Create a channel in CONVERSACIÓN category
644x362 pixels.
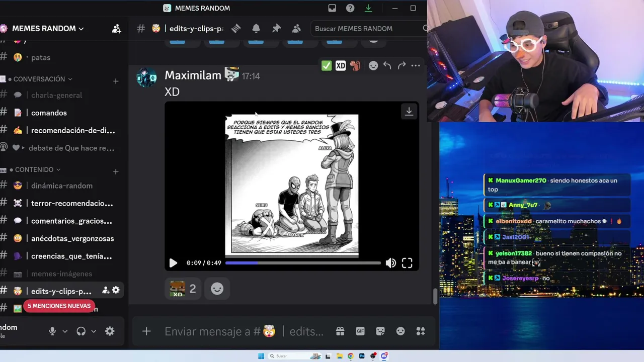tap(116, 81)
